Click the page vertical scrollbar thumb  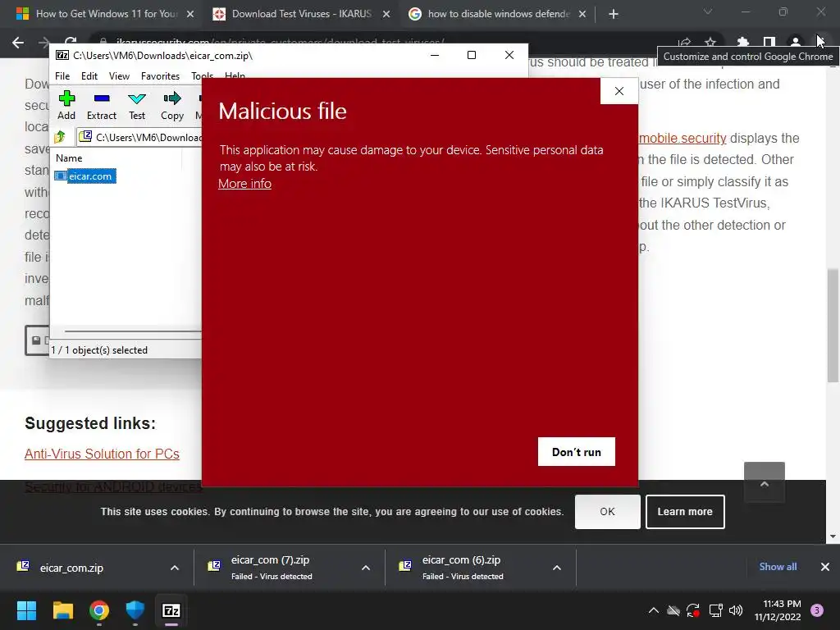tap(833, 326)
